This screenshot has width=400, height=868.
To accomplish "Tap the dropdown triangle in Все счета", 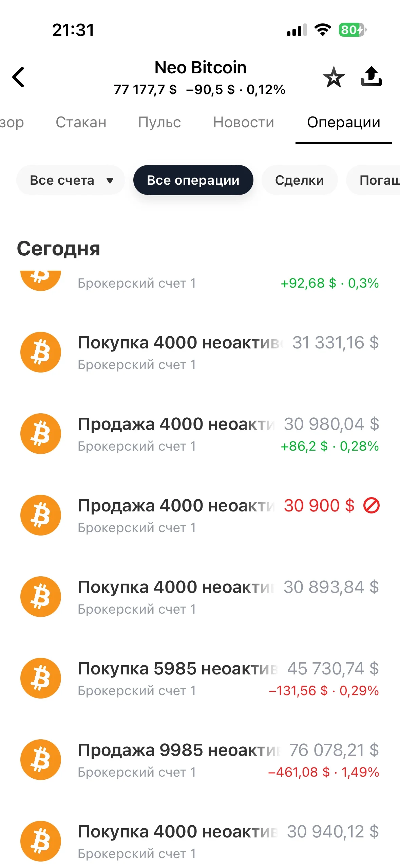I will coord(110,181).
